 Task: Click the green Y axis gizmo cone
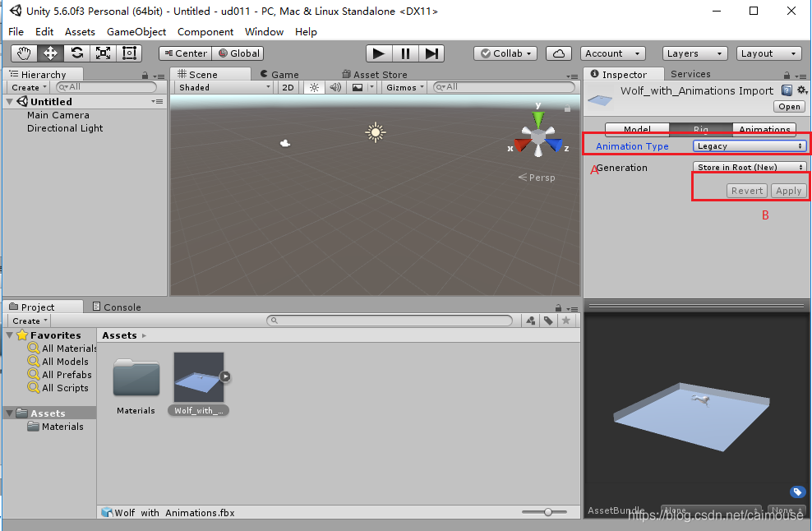point(538,118)
